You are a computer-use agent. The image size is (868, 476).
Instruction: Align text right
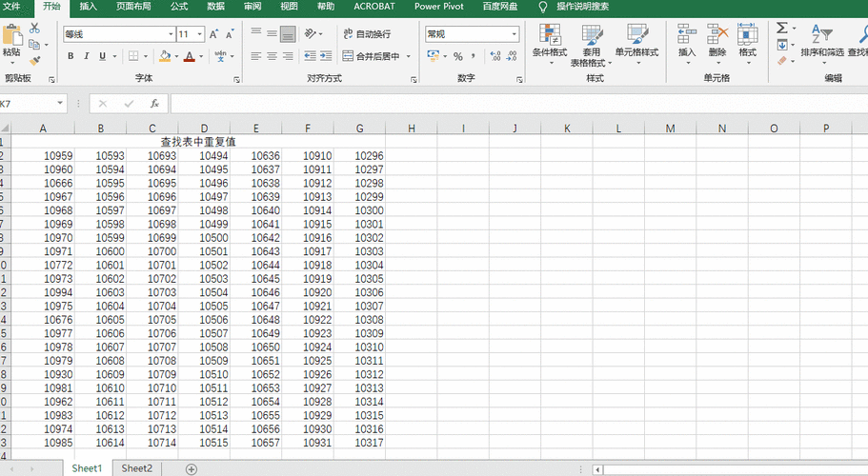coord(288,56)
